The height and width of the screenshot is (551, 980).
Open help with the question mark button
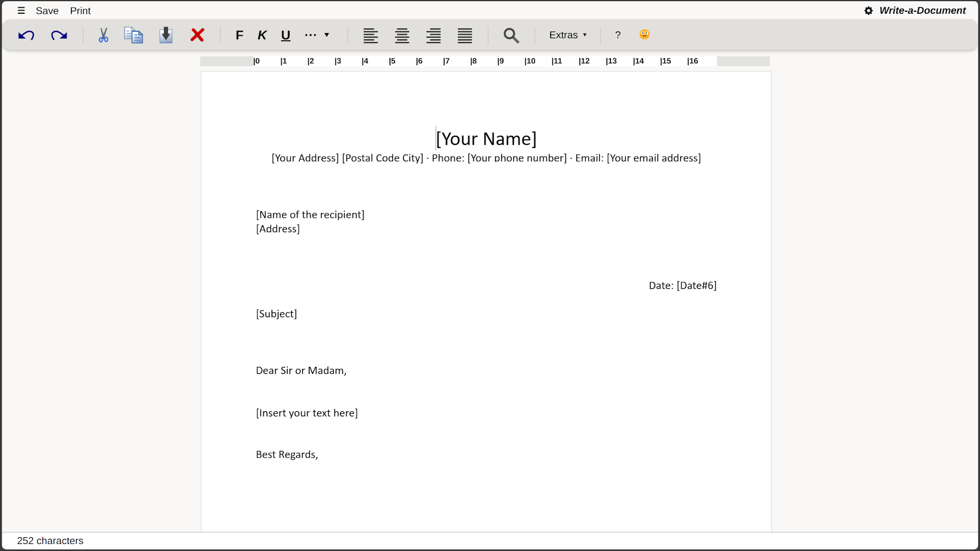[617, 35]
